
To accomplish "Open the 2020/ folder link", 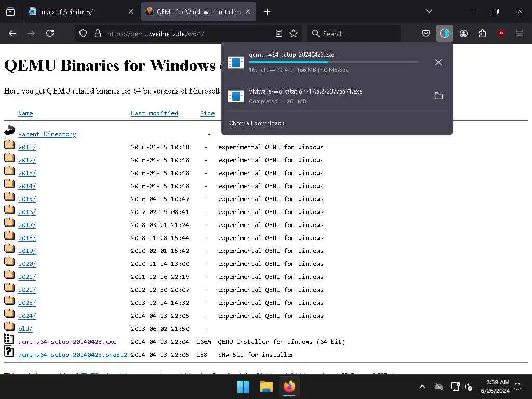I will click(27, 264).
